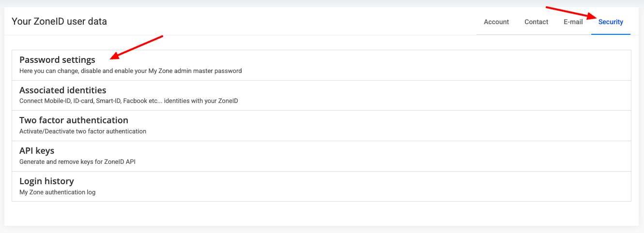Expand the Associated identities section
Screen dimensions: 644x233
point(62,90)
